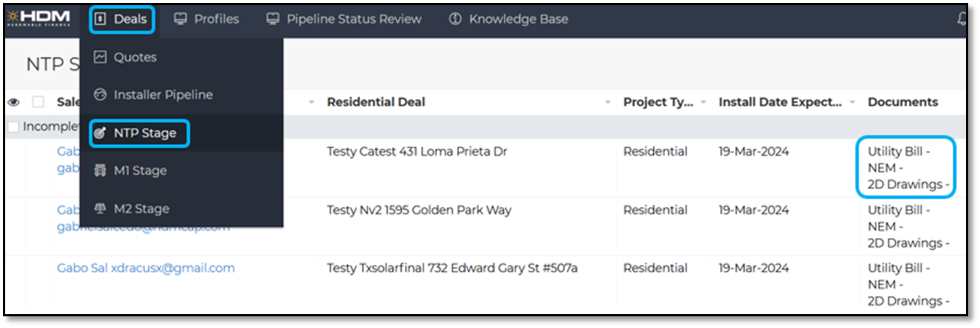Click the M2 Stage icon
This screenshot has height=328, width=980.
(x=100, y=209)
